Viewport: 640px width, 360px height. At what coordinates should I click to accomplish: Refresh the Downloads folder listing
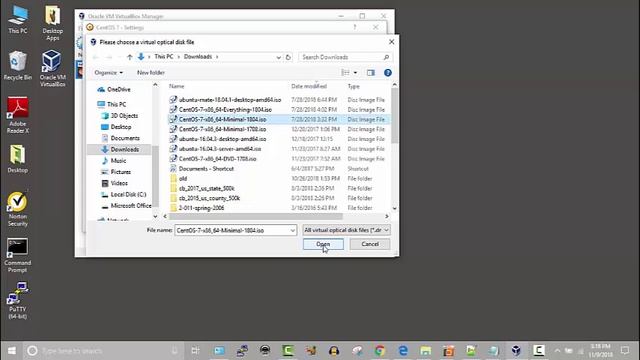[288, 57]
